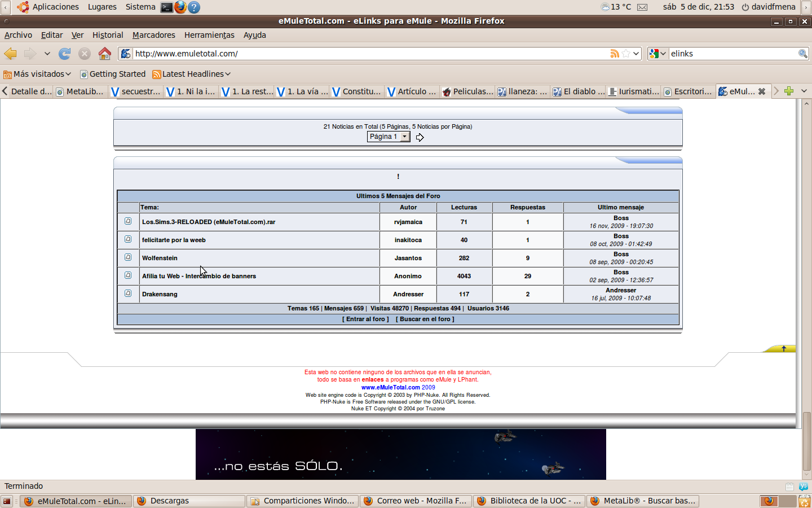
Task: Click the Firefox back arrow button
Action: 11,54
